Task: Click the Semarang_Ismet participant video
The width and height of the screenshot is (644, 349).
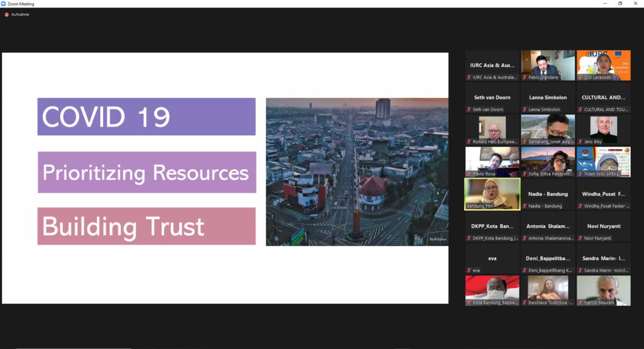Action: pyautogui.click(x=548, y=129)
